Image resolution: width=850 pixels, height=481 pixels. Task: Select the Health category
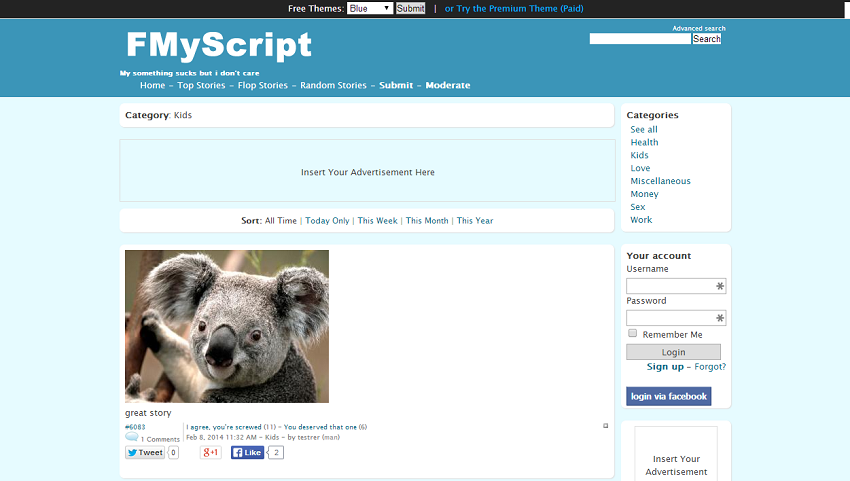coord(644,142)
